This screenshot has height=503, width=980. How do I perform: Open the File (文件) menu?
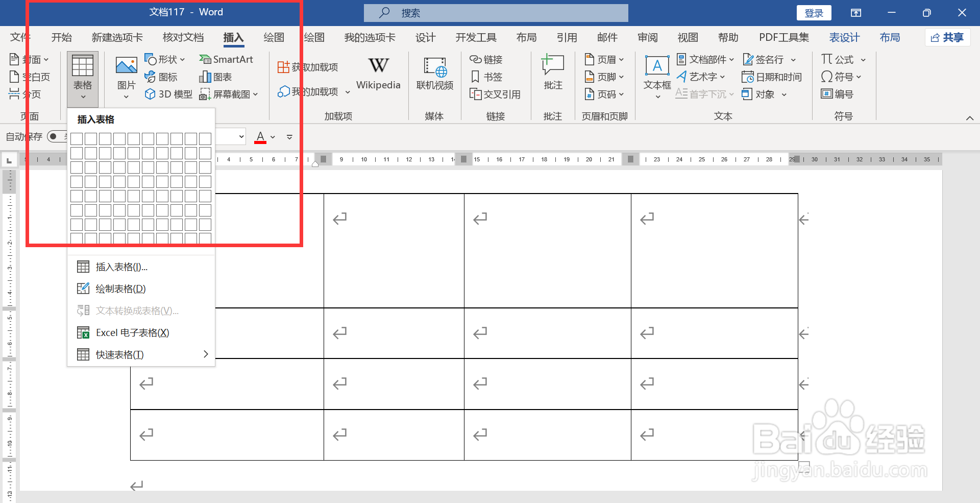(x=19, y=37)
